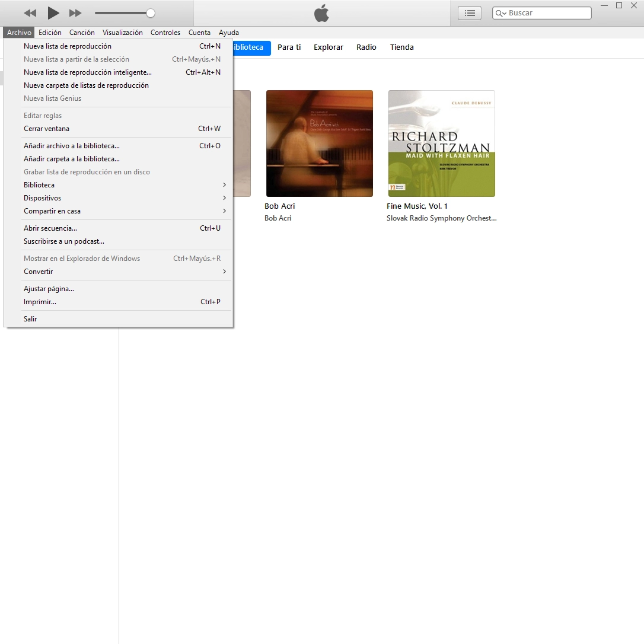Screen dimensions: 644x644
Task: Open the Ayuda menu
Action: 229,33
